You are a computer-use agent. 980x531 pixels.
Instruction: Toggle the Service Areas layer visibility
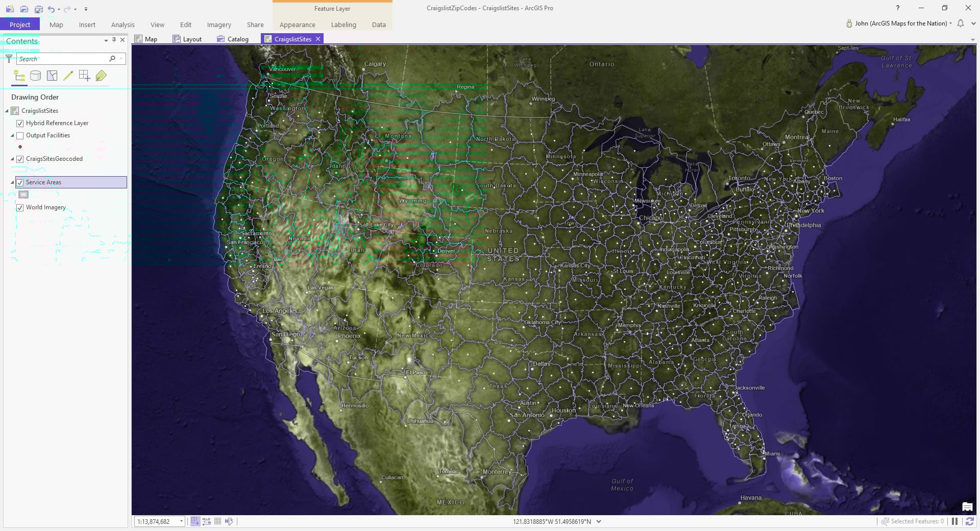[20, 182]
